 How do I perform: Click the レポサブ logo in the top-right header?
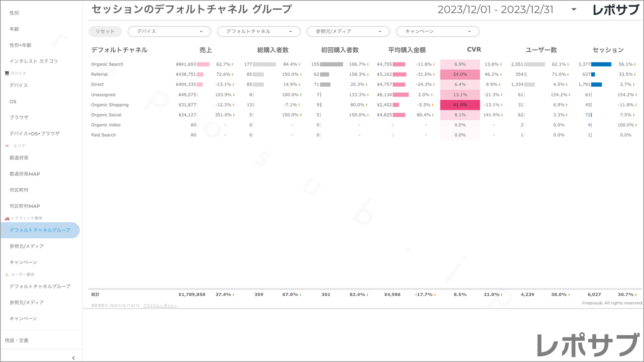615,10
